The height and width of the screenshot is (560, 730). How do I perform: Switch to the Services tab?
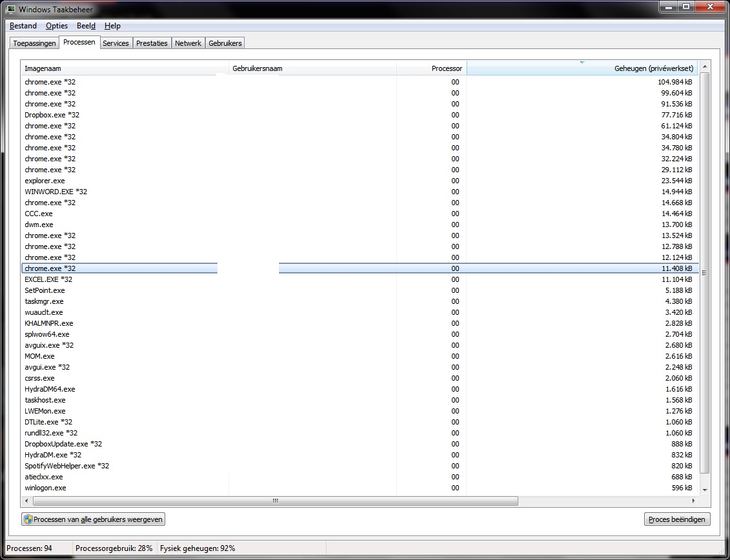116,43
